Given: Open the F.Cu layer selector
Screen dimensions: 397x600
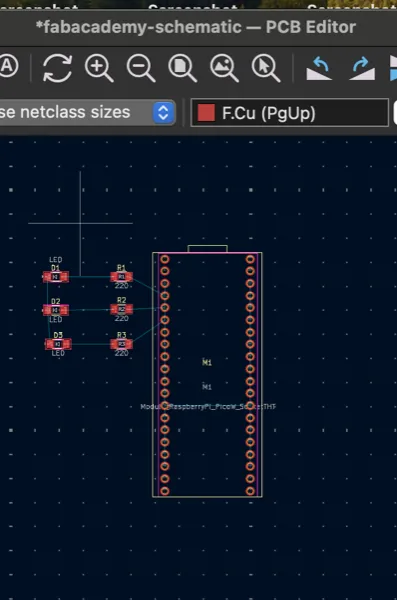Looking at the screenshot, I should coord(289,112).
